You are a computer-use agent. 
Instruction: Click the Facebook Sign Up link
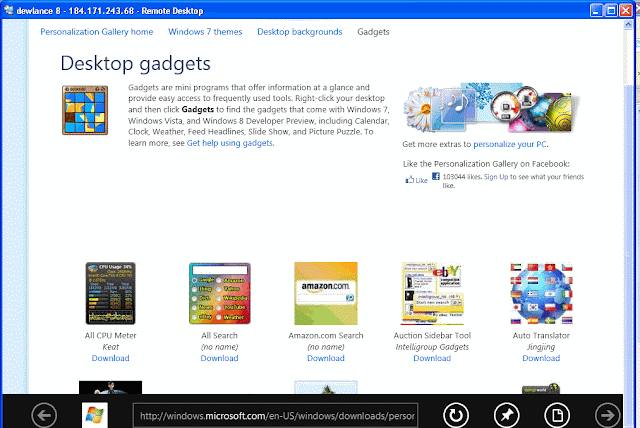pos(496,177)
